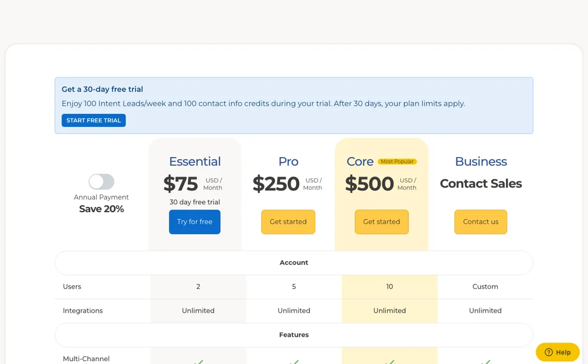Click Unlimited integrations in Pro column
The width and height of the screenshot is (588, 364).
click(x=294, y=311)
